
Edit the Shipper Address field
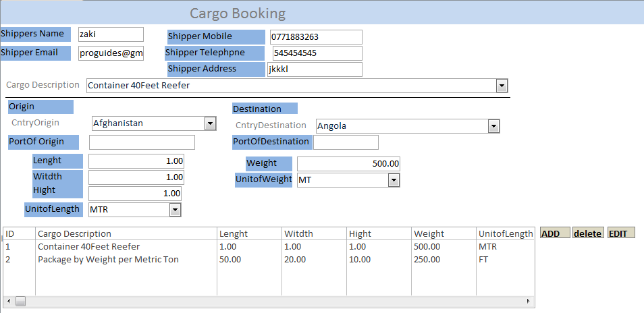tap(315, 69)
